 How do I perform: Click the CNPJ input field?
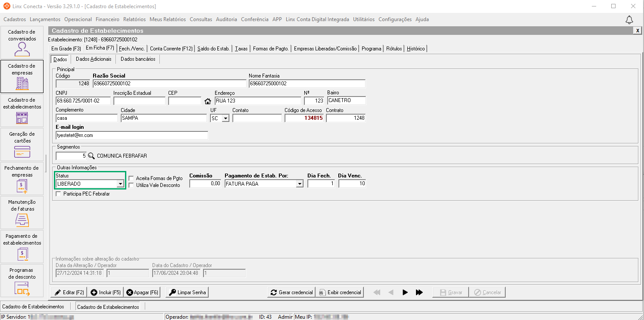(x=84, y=101)
